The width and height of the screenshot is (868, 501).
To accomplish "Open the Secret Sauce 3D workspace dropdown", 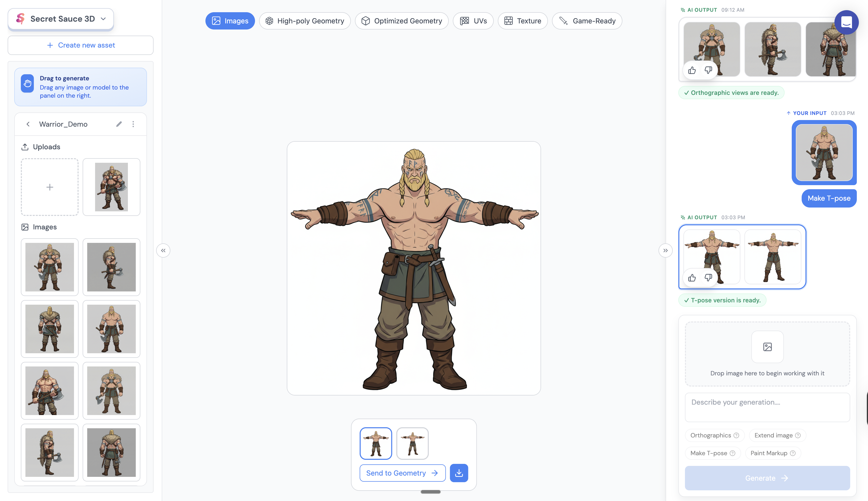I will (103, 19).
